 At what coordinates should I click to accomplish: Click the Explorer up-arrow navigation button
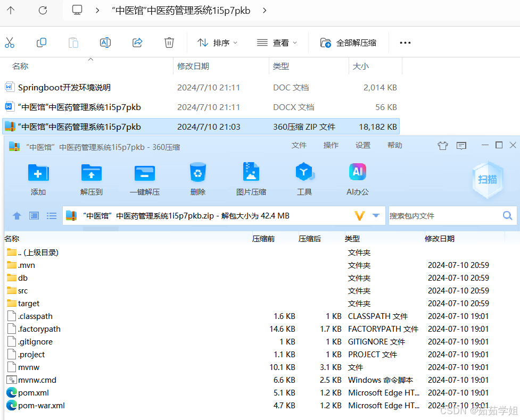[11, 11]
